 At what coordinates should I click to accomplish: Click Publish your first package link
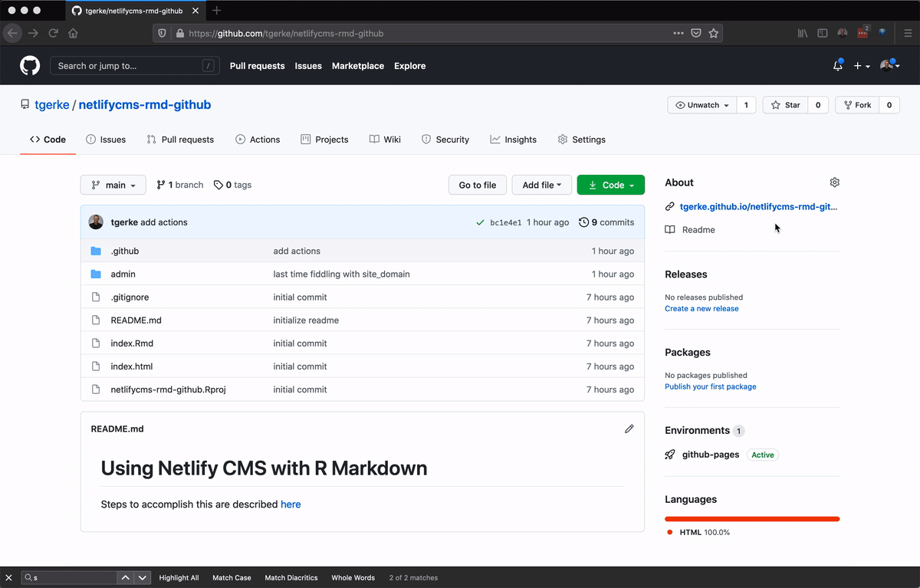tap(711, 386)
